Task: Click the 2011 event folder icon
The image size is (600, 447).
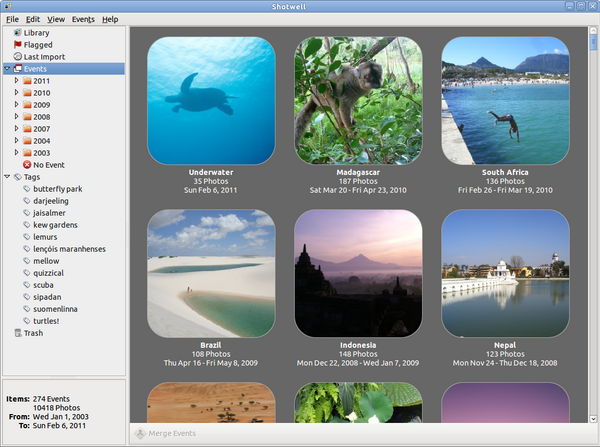Action: (x=27, y=81)
